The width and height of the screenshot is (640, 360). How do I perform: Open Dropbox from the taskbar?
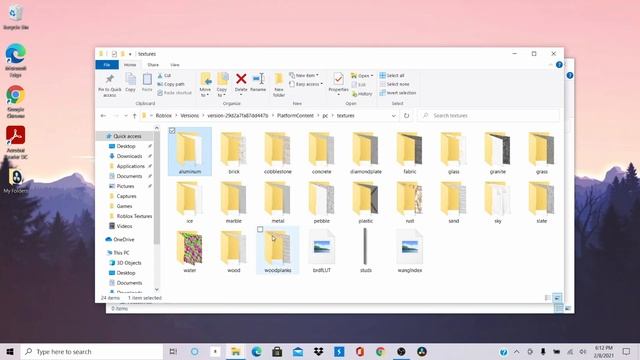click(319, 351)
